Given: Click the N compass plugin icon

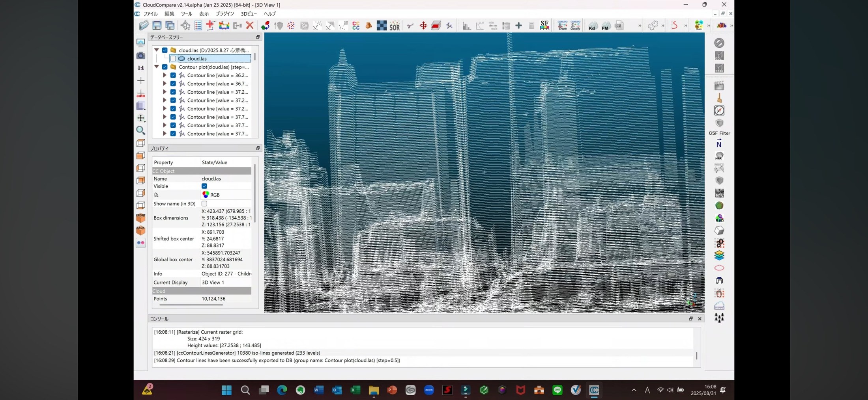Looking at the screenshot, I should coord(719,143).
